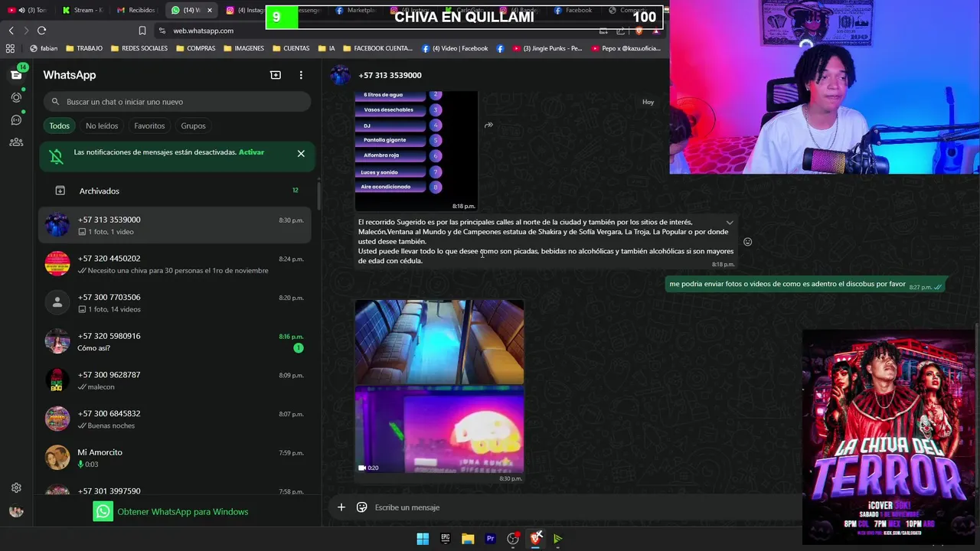This screenshot has width=980, height=551.
Task: Open the bus interior photo thumbnail
Action: click(439, 342)
